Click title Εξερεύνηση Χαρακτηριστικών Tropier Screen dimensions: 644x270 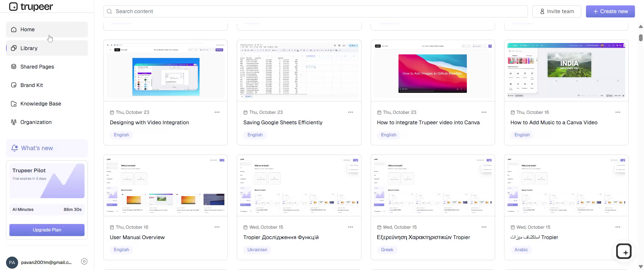(x=423, y=237)
